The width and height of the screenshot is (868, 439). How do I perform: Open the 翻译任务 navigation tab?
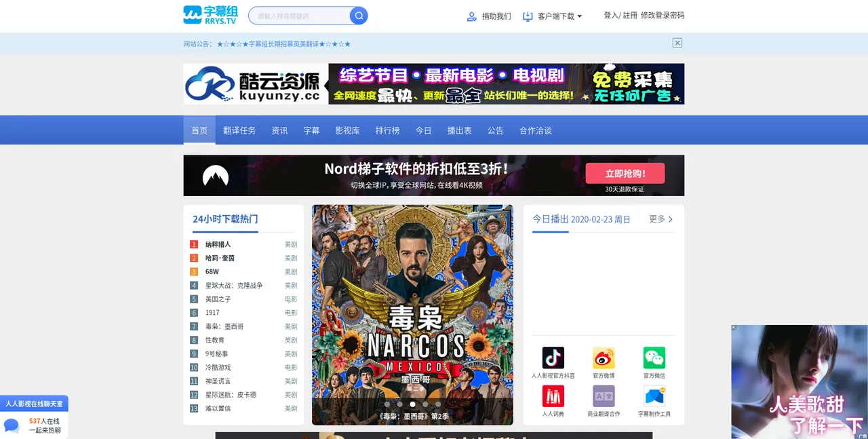point(239,130)
